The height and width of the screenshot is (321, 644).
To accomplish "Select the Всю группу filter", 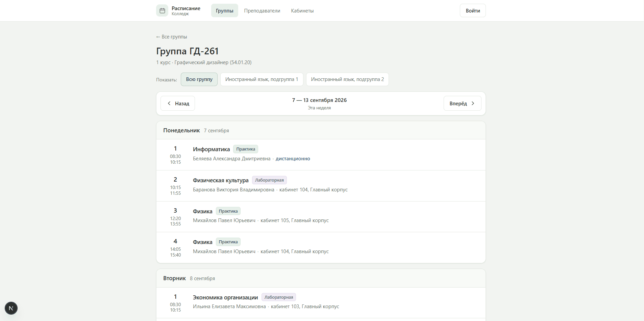I will tap(199, 79).
